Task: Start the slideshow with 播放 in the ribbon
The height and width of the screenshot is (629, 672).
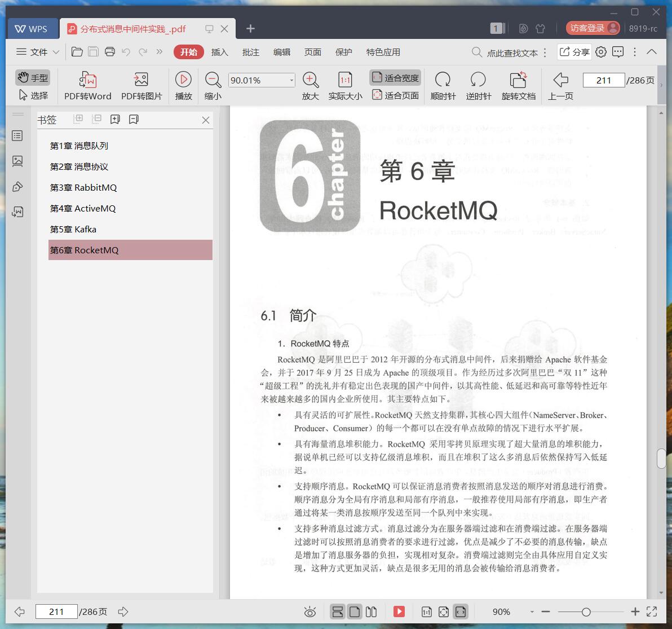Action: click(183, 86)
